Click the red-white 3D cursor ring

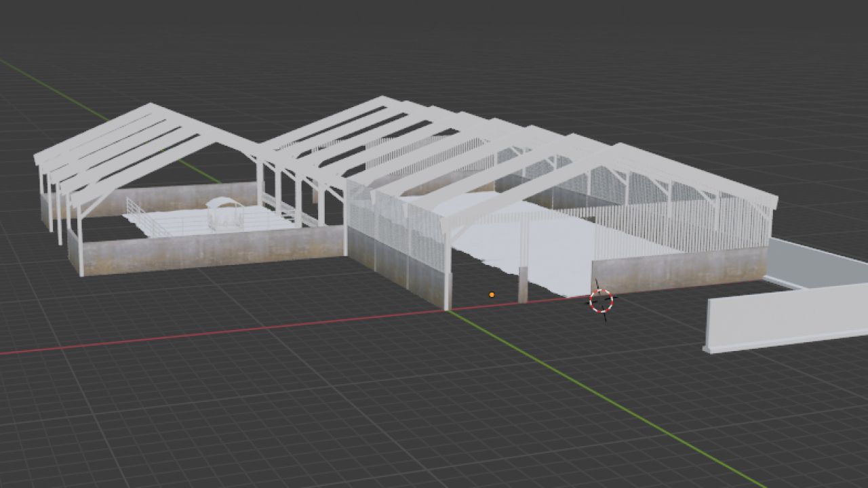[601, 300]
